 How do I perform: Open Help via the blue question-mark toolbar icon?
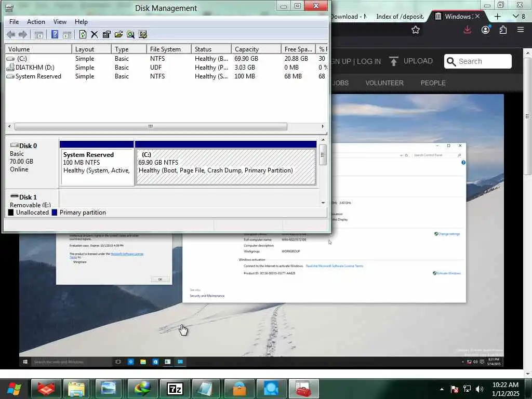click(55, 34)
